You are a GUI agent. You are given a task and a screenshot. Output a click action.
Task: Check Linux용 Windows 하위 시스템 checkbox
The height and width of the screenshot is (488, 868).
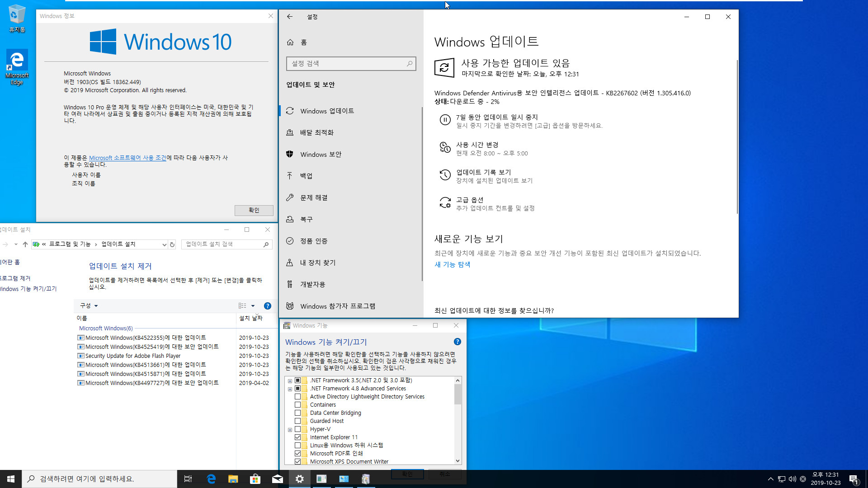(297, 446)
